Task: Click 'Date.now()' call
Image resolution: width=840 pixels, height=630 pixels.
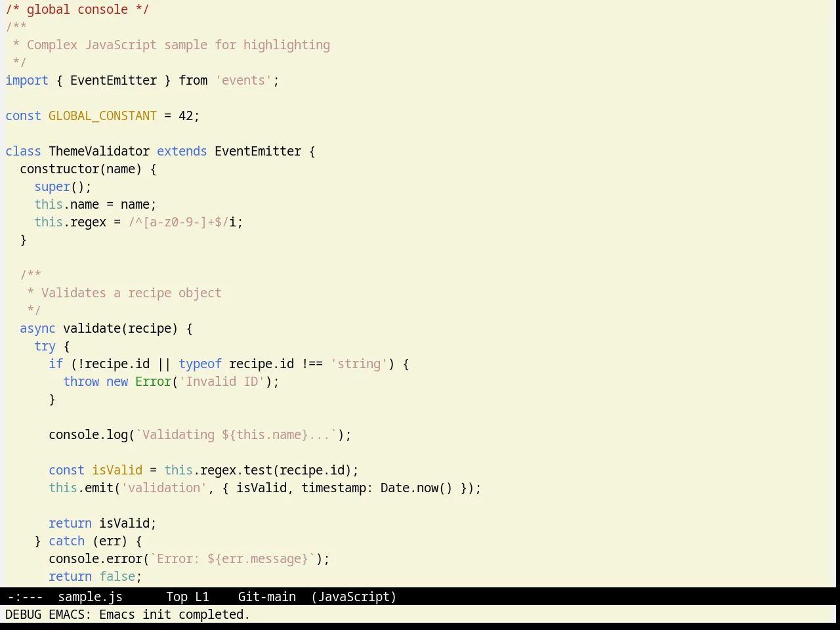Action: pos(417,488)
